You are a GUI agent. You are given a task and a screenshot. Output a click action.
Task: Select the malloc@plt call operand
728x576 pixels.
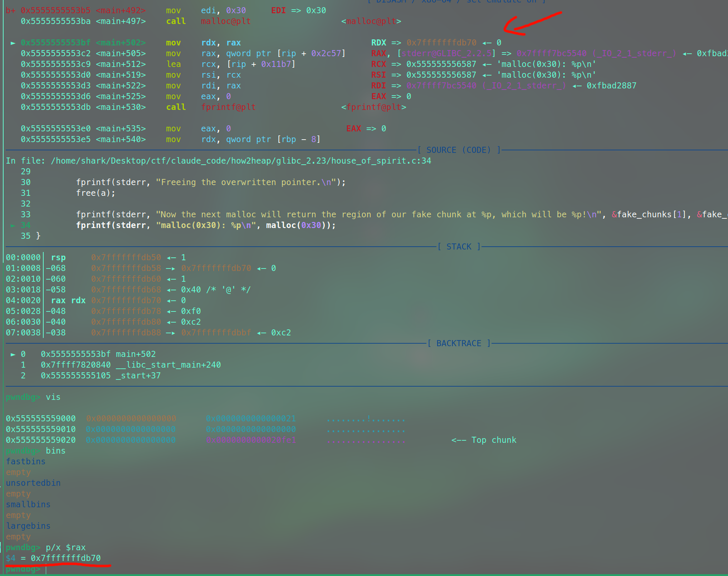(x=225, y=21)
